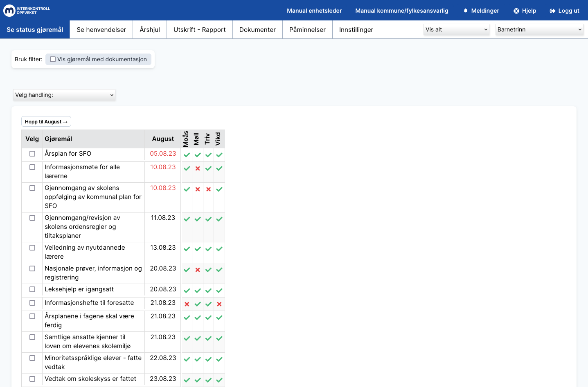Click Møll green check for skolens ordensregler row
The width and height of the screenshot is (588, 387).
click(x=198, y=219)
